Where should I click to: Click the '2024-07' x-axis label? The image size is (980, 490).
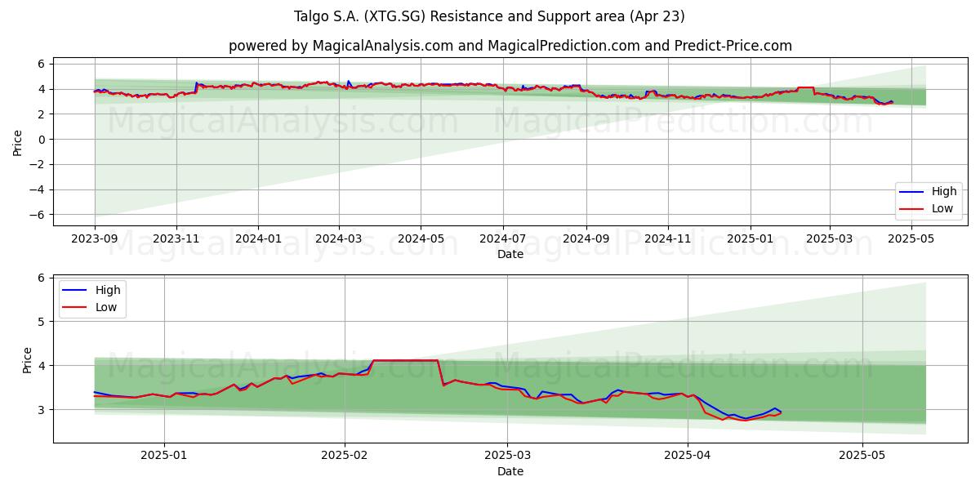point(502,239)
